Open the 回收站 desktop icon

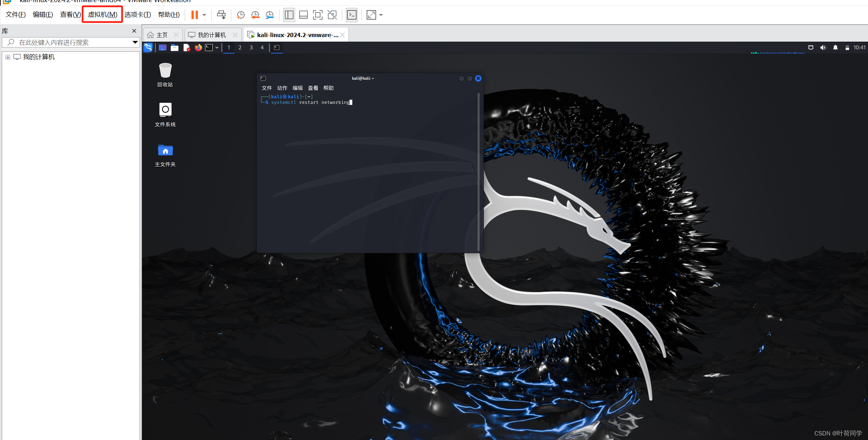tap(165, 74)
